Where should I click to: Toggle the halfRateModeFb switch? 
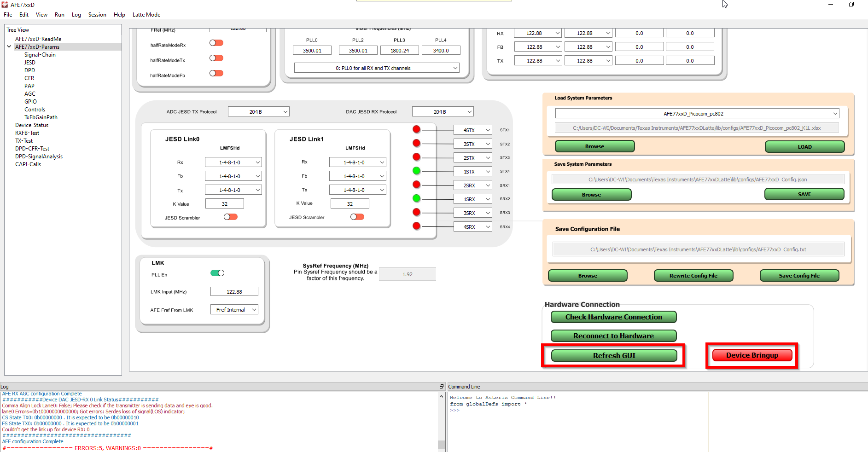pyautogui.click(x=216, y=73)
